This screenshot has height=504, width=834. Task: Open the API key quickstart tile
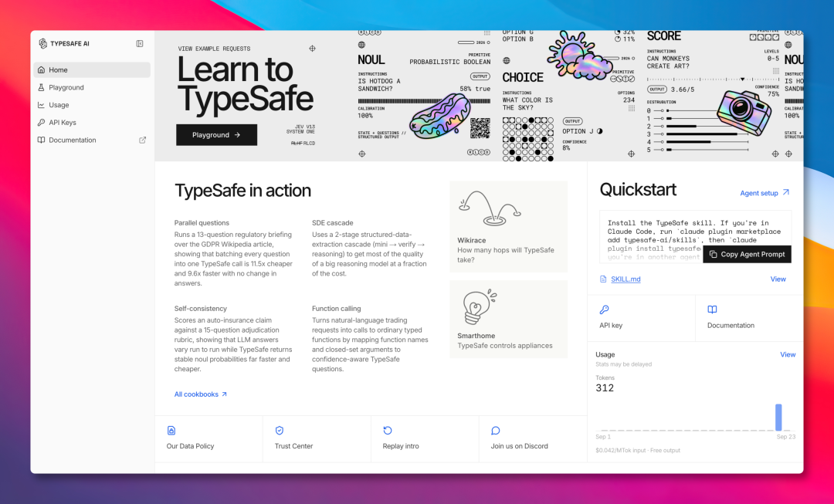coord(642,318)
